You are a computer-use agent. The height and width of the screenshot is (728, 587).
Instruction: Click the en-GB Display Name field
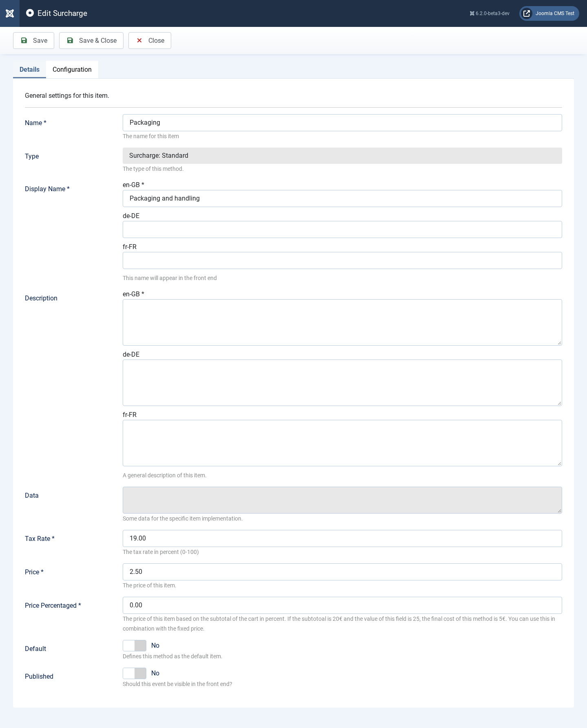point(342,199)
